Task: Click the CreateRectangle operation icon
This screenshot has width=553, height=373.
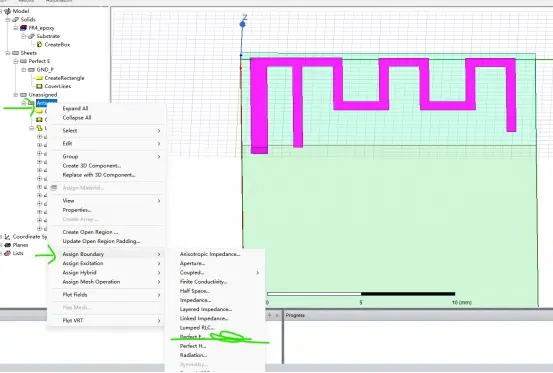Action: 40,78
